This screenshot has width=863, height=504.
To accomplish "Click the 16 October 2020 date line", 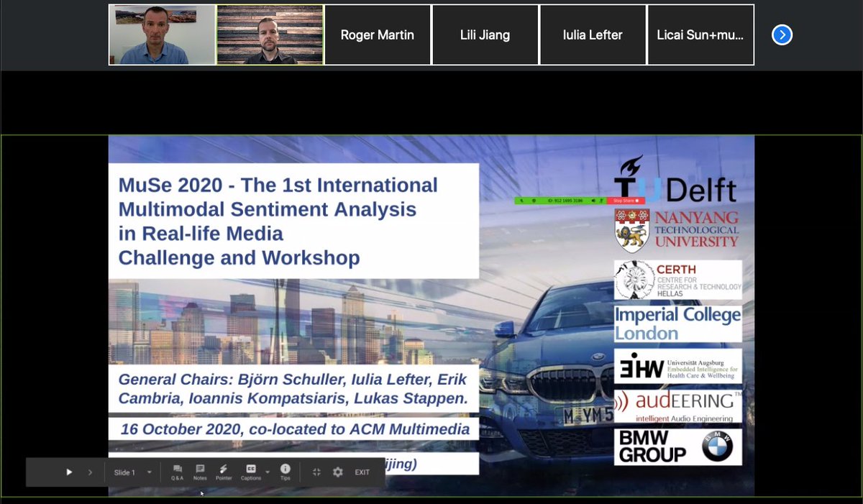I will pos(293,429).
